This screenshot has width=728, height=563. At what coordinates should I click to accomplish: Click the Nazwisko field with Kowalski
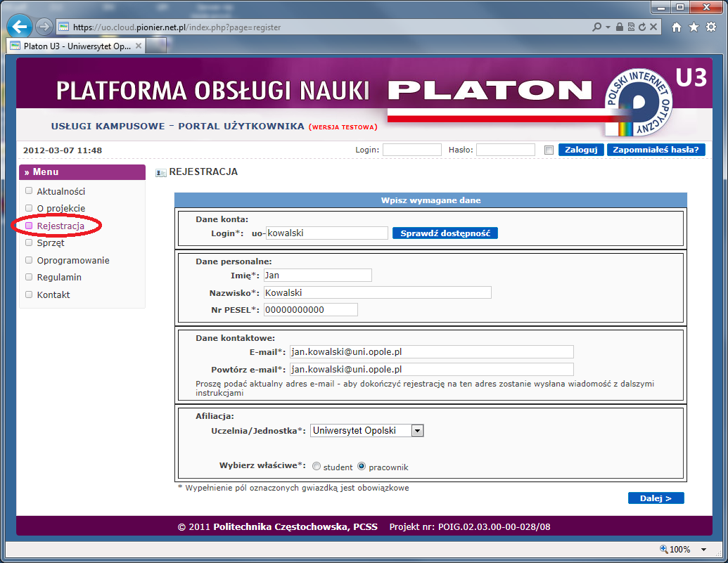coord(378,292)
